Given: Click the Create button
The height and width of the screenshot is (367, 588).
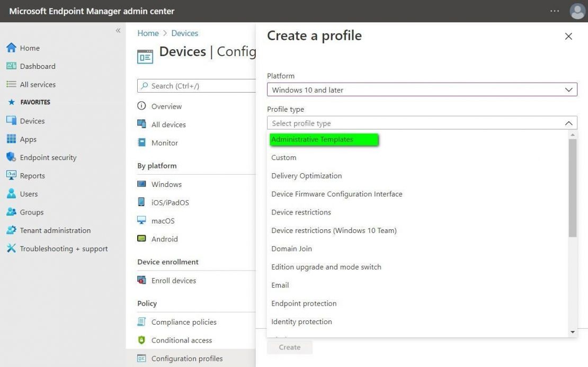Looking at the screenshot, I should (289, 347).
